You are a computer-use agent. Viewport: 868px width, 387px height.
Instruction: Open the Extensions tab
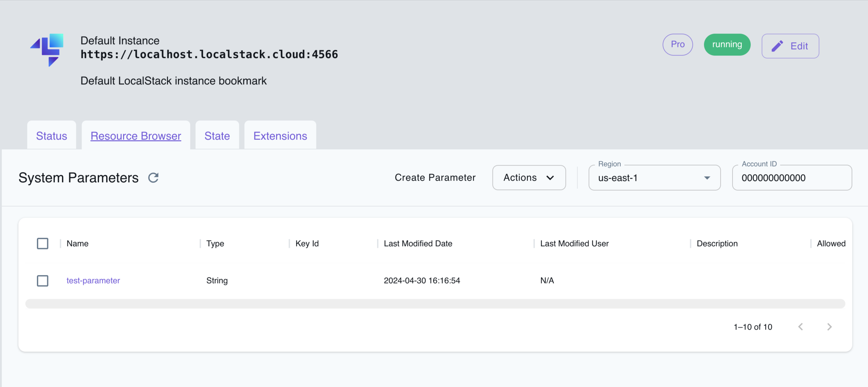click(x=280, y=135)
